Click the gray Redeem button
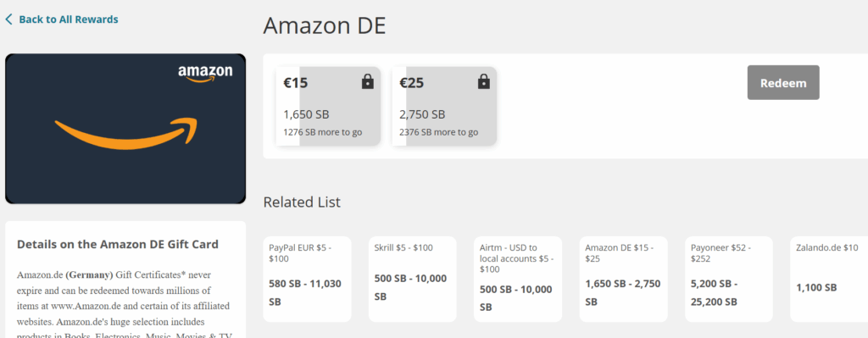This screenshot has height=338, width=868. point(783,82)
